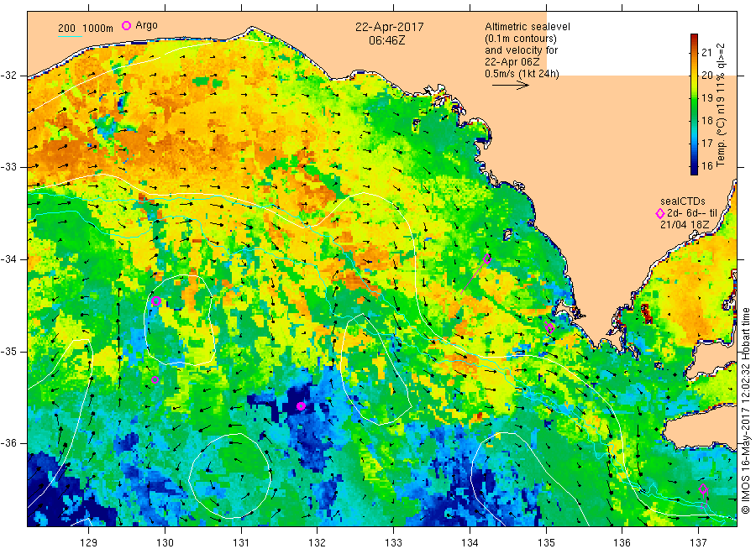Image resolution: width=756 pixels, height=554 pixels.
Task: Click the seal CTD diamond legend symbol
Action: pyautogui.click(x=660, y=213)
